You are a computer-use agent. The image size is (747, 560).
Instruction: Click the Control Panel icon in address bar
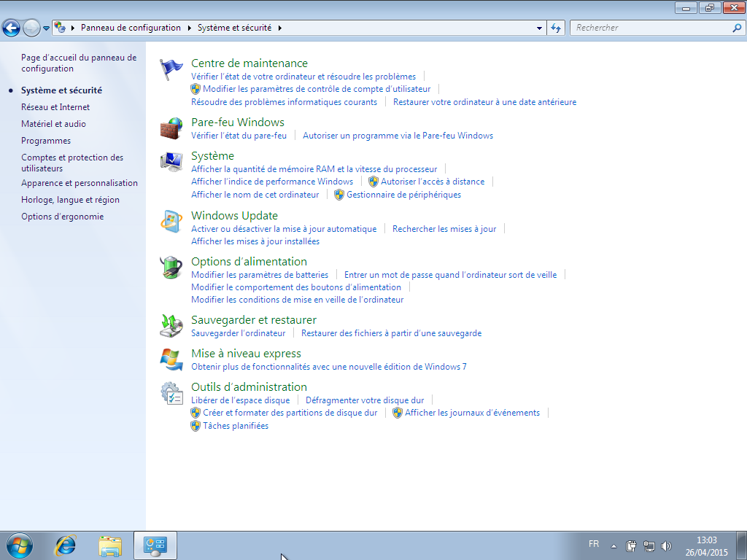[60, 27]
